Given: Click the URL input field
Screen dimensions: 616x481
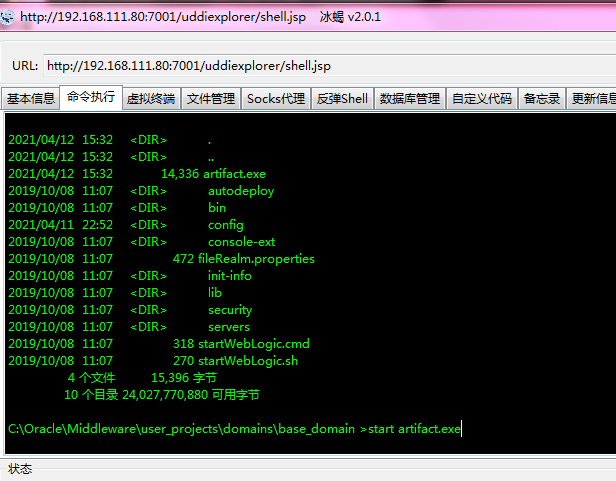Looking at the screenshot, I should tap(329, 66).
